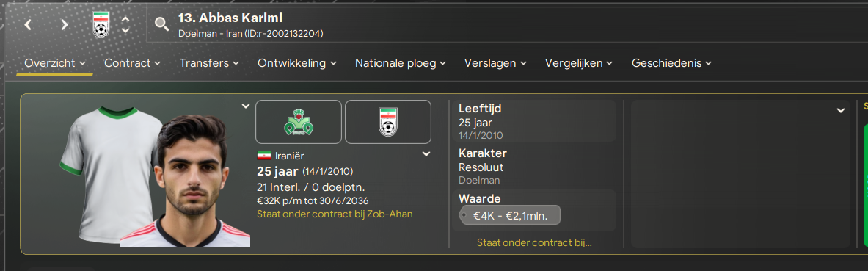The height and width of the screenshot is (271, 868).
Task: Click the Iranian flag beside Iraniër
Action: (x=264, y=156)
